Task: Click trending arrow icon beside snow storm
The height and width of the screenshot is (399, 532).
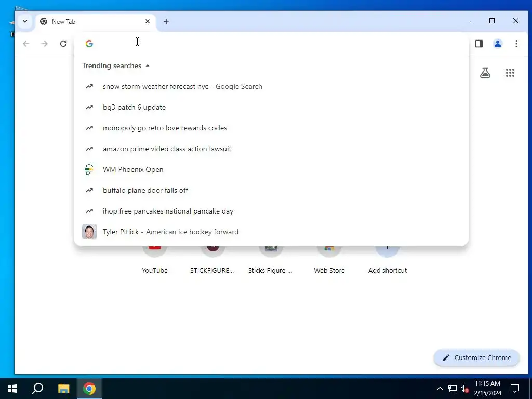Action: [x=89, y=87]
